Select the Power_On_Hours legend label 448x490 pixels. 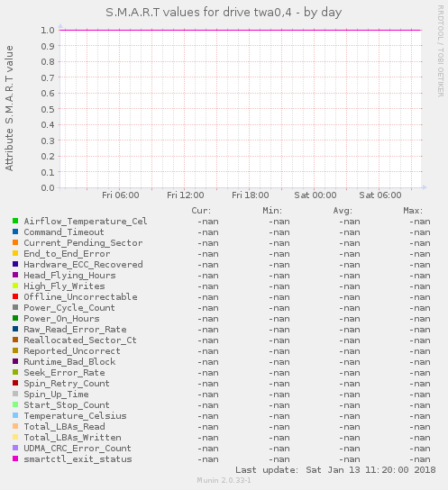click(61, 319)
